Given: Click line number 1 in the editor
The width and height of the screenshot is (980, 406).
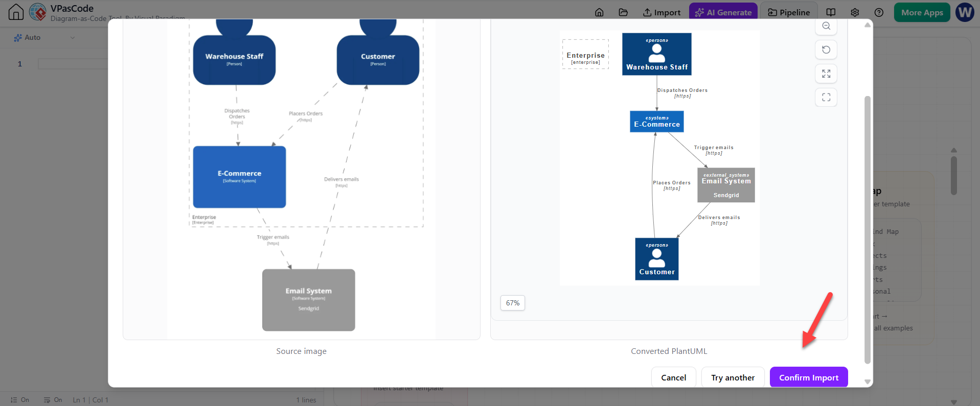Looking at the screenshot, I should (20, 64).
